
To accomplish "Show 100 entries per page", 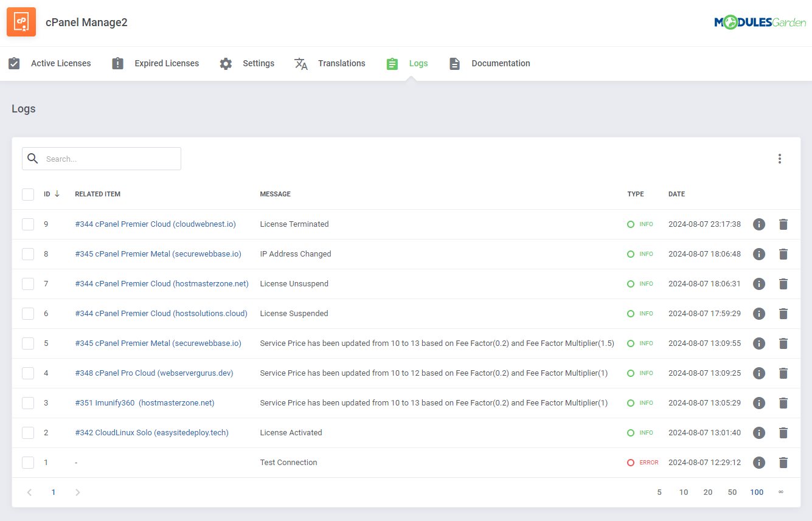I will pos(757,492).
